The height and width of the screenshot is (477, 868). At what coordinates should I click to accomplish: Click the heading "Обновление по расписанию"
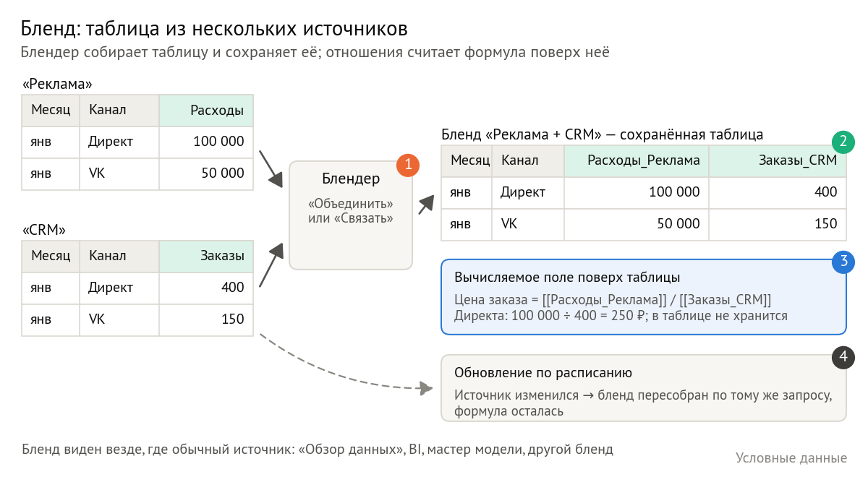543,373
